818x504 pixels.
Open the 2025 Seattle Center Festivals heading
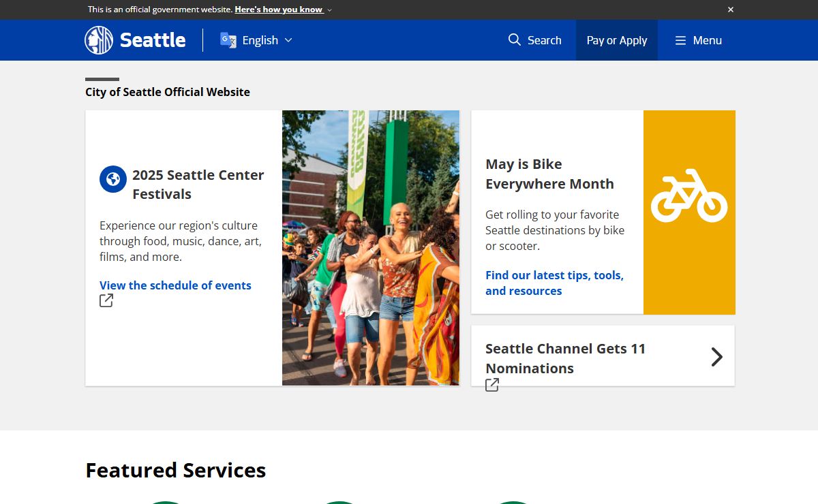198,185
